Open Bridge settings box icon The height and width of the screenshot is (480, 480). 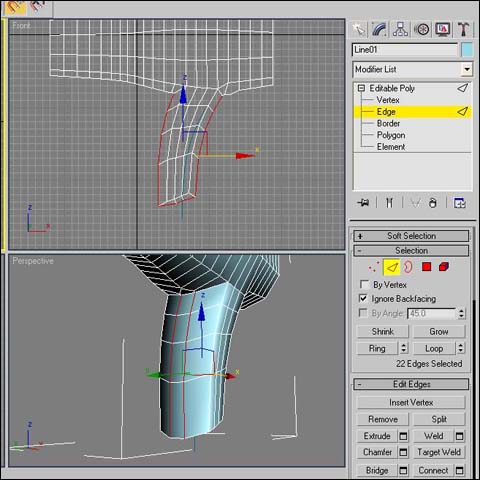[x=403, y=470]
